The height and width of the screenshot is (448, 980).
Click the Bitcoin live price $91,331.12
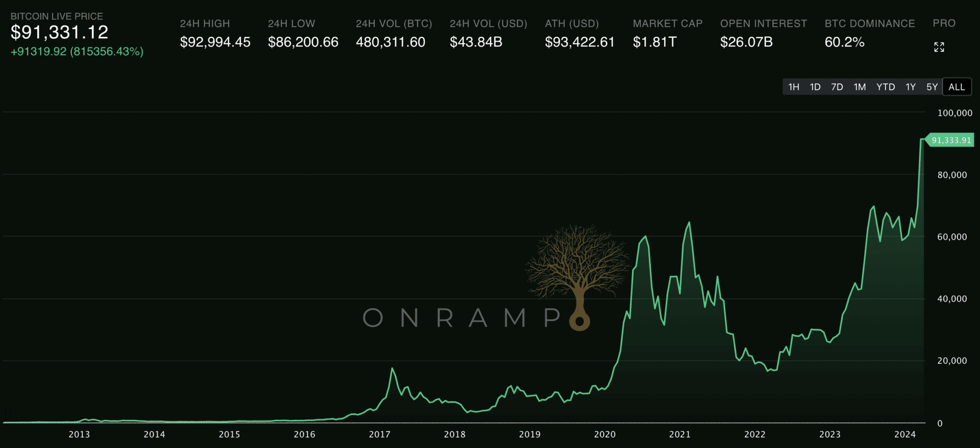click(x=60, y=33)
